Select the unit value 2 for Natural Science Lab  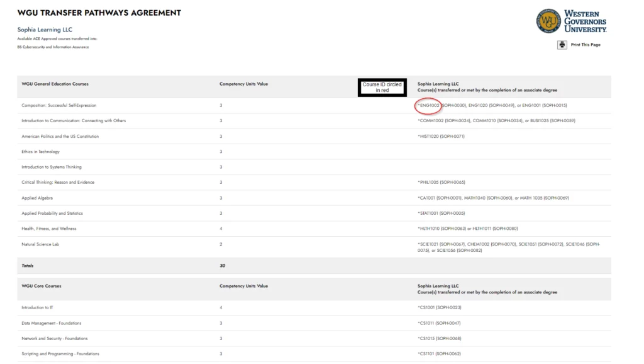(221, 244)
